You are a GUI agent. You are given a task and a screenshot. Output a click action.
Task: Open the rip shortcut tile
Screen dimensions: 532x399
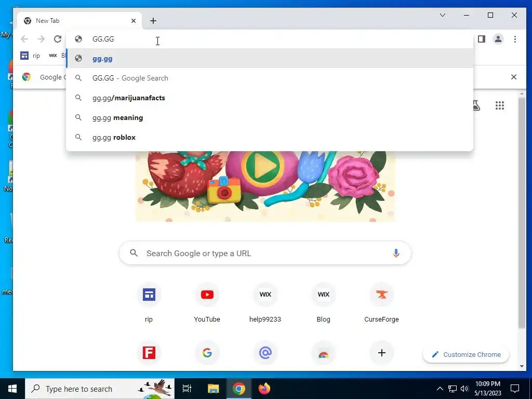pos(149,302)
